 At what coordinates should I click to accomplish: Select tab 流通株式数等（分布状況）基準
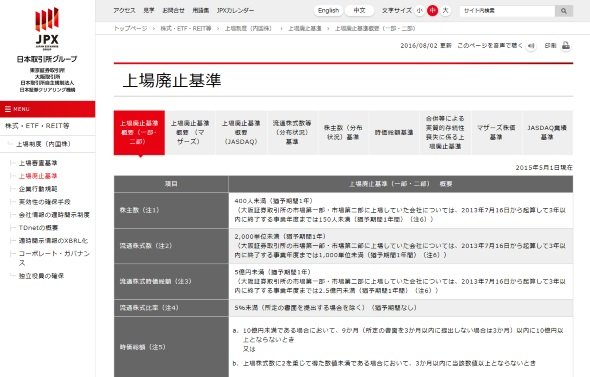click(x=292, y=132)
